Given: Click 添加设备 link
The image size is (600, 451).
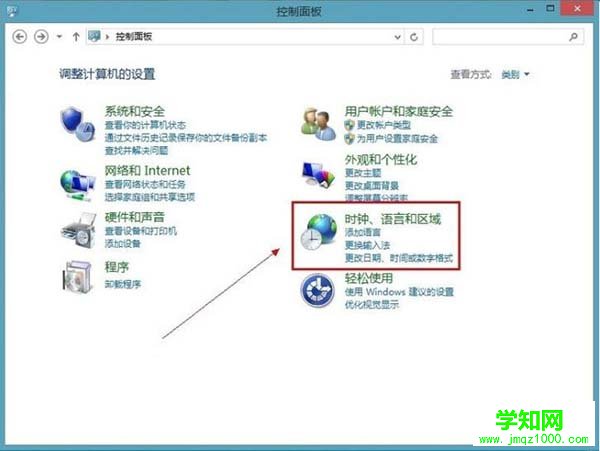Looking at the screenshot, I should [x=122, y=243].
